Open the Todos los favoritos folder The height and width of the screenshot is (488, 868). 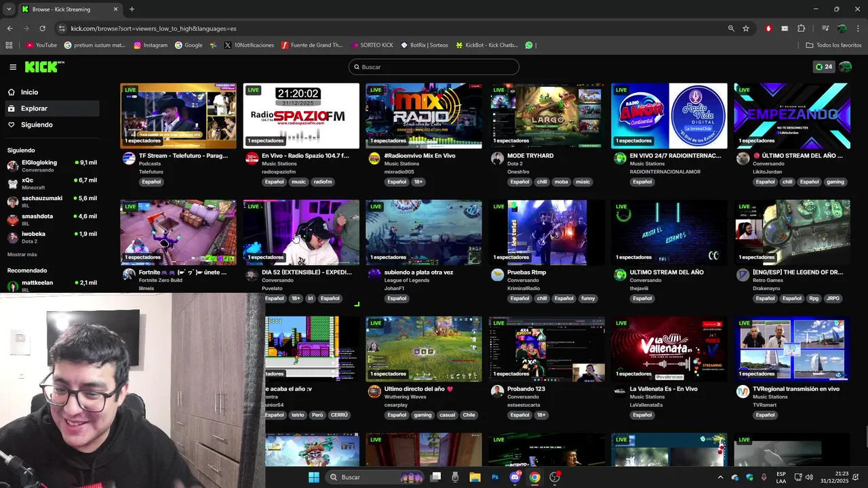point(833,45)
